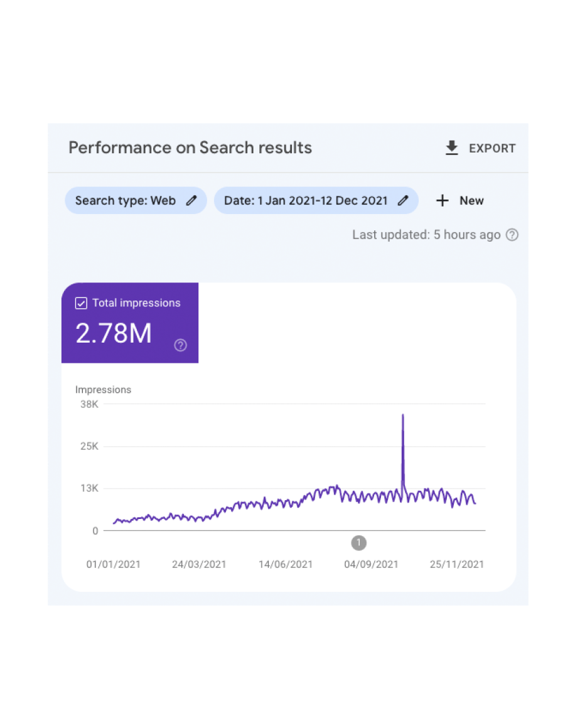Click the EXPORT button label
This screenshot has width=575, height=728.
pyautogui.click(x=492, y=149)
